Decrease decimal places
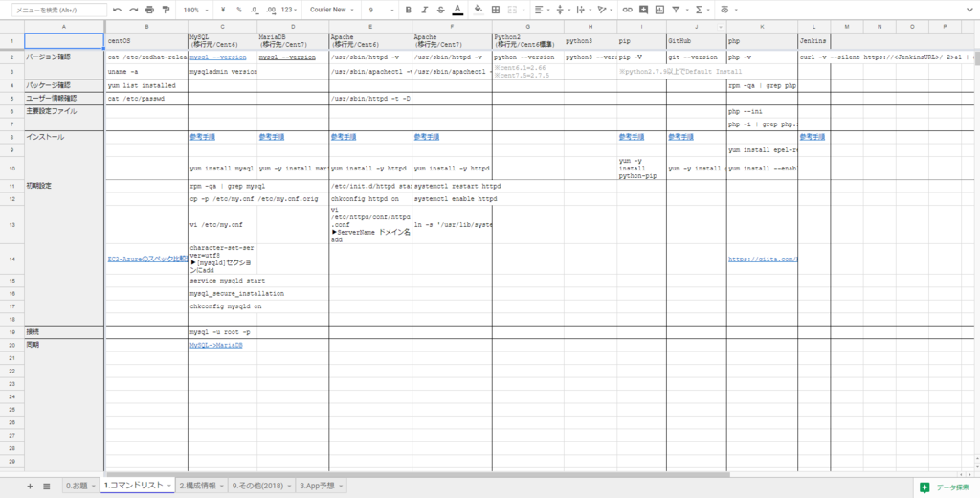This screenshot has width=980, height=498. [x=254, y=10]
